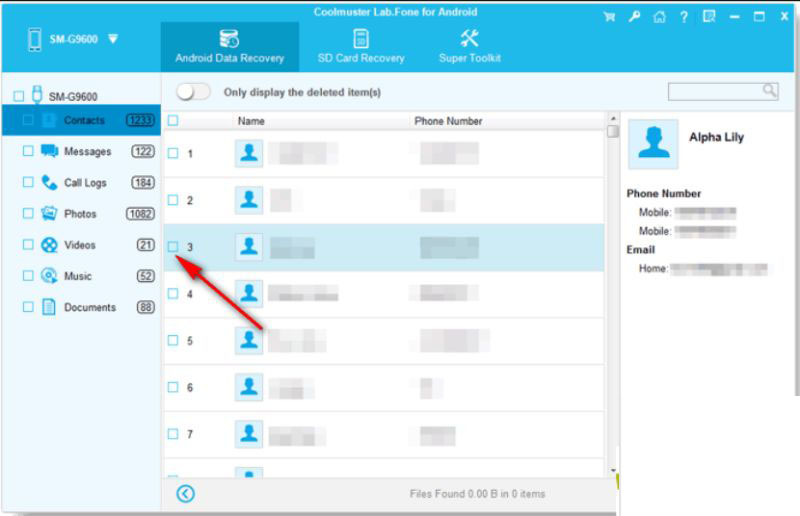The height and width of the screenshot is (516, 800).
Task: Open the Super Toolkit tab
Action: [469, 46]
